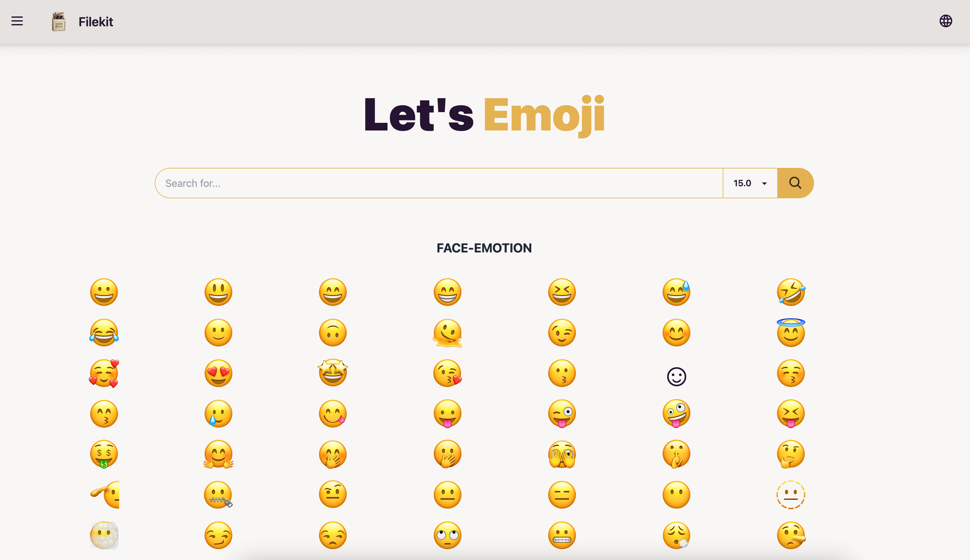This screenshot has height=560, width=970.
Task: Click the heart eyes emoji
Action: tap(218, 373)
